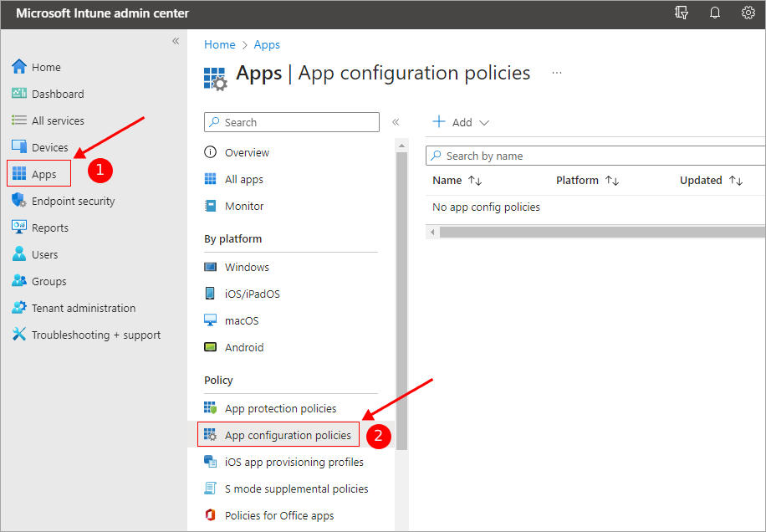Image resolution: width=766 pixels, height=532 pixels.
Task: Click the submenu scrollbar up arrow
Action: 401,145
